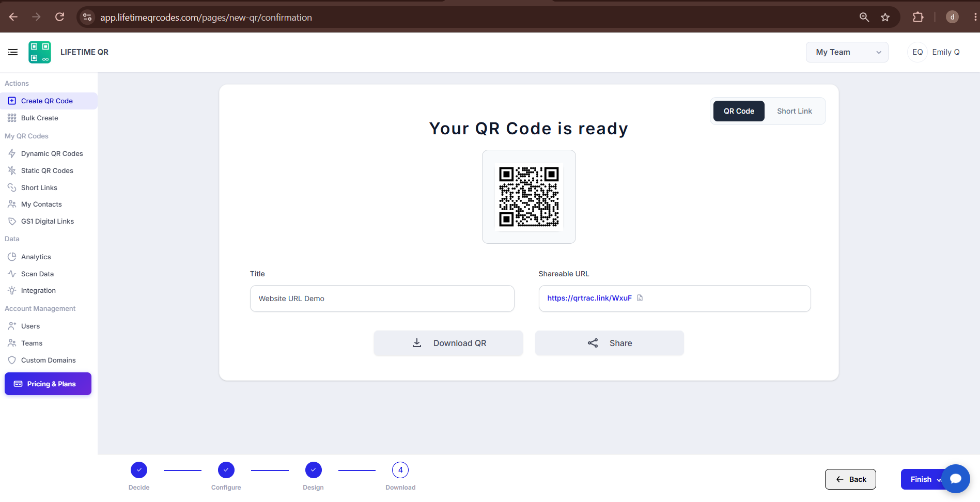Click the Teams icon in sidebar

pos(12,343)
